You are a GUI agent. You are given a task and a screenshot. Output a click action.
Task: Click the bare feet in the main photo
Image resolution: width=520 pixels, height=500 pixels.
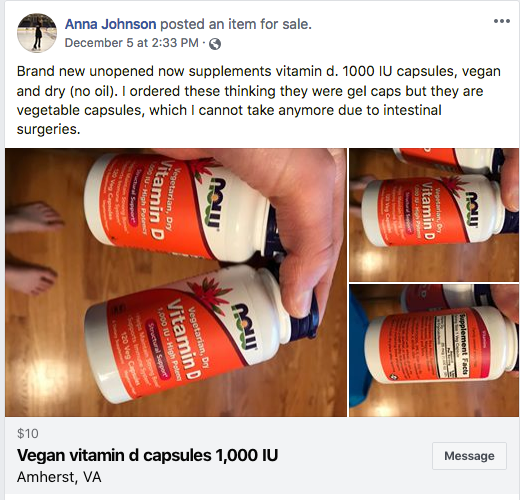pos(33,248)
